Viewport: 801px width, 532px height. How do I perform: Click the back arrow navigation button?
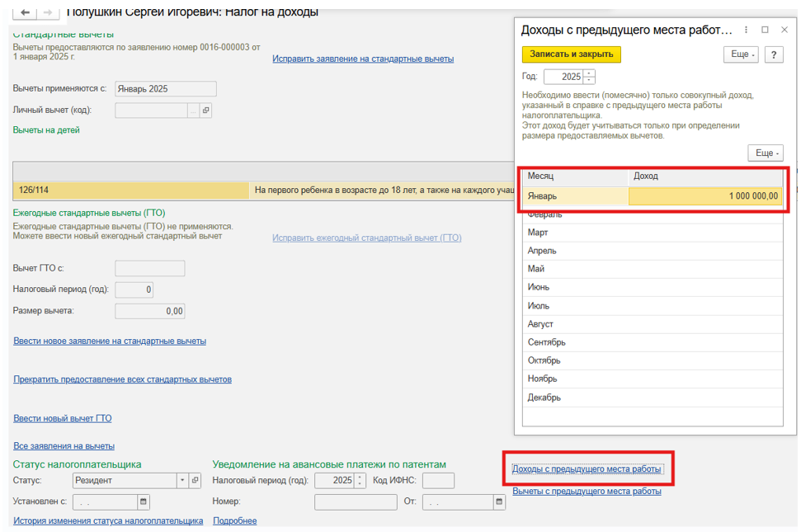coord(26,12)
